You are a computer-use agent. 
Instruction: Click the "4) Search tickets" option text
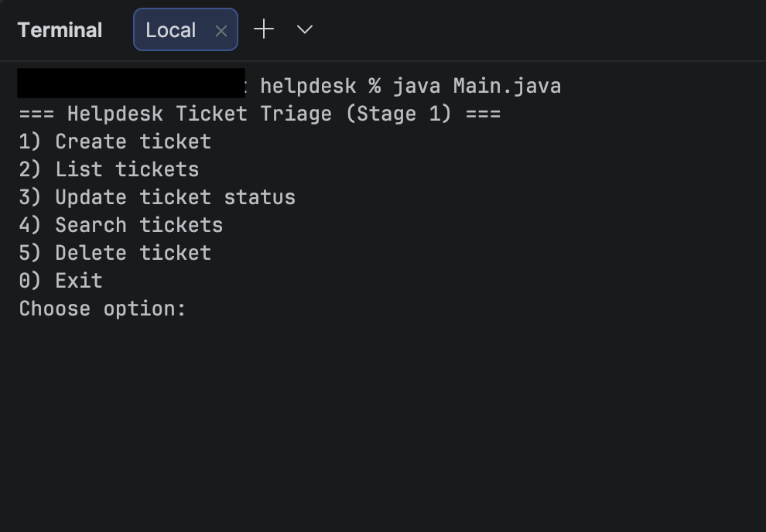click(120, 224)
